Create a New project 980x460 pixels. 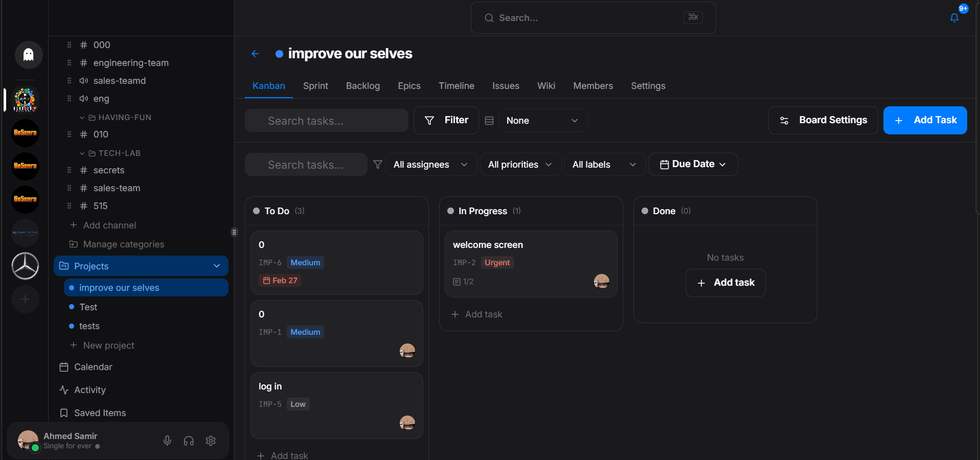tap(102, 346)
